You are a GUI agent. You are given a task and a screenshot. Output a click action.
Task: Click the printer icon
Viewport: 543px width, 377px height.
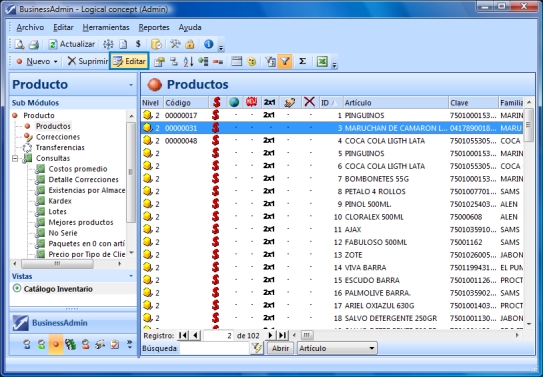(x=34, y=44)
